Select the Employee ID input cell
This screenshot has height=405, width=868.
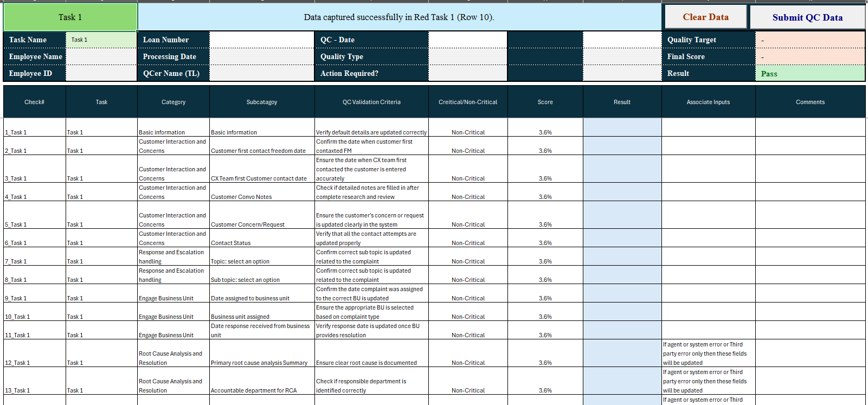(x=101, y=73)
